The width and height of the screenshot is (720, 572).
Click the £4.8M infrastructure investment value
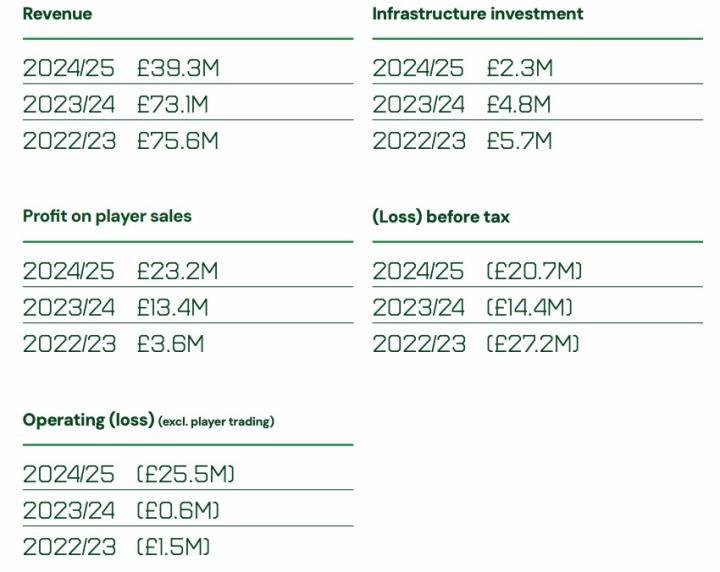(x=519, y=104)
